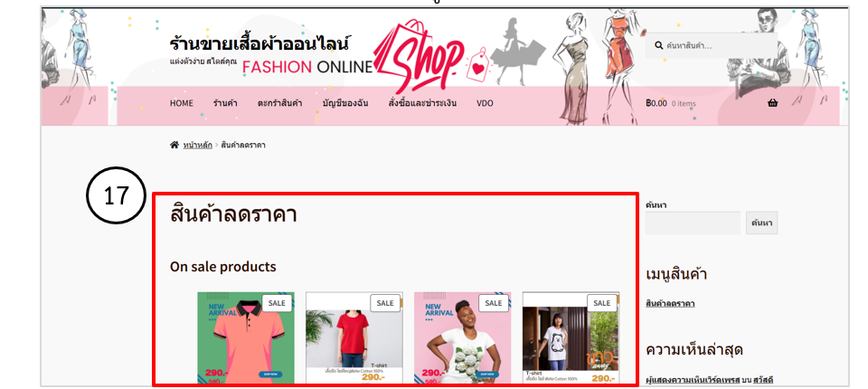Focus the sidebar ค้นหา text field
Viewport: 868px width, 389px height.
[x=693, y=223]
